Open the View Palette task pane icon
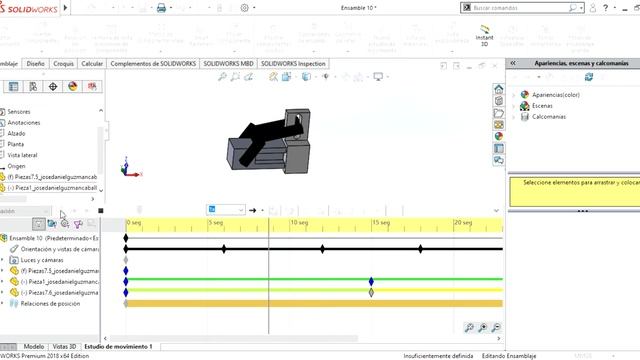The image size is (640, 360). [x=498, y=124]
